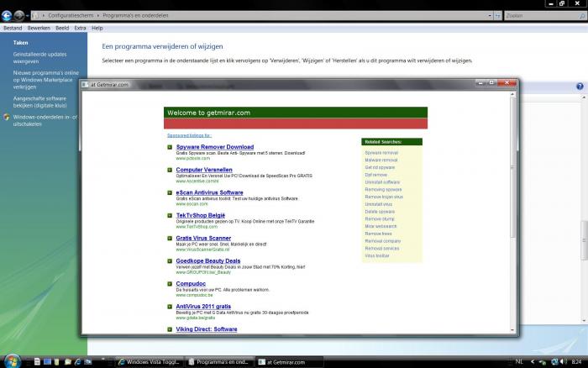Open the Extra menu
This screenshot has width=588, height=368.
coord(80,28)
